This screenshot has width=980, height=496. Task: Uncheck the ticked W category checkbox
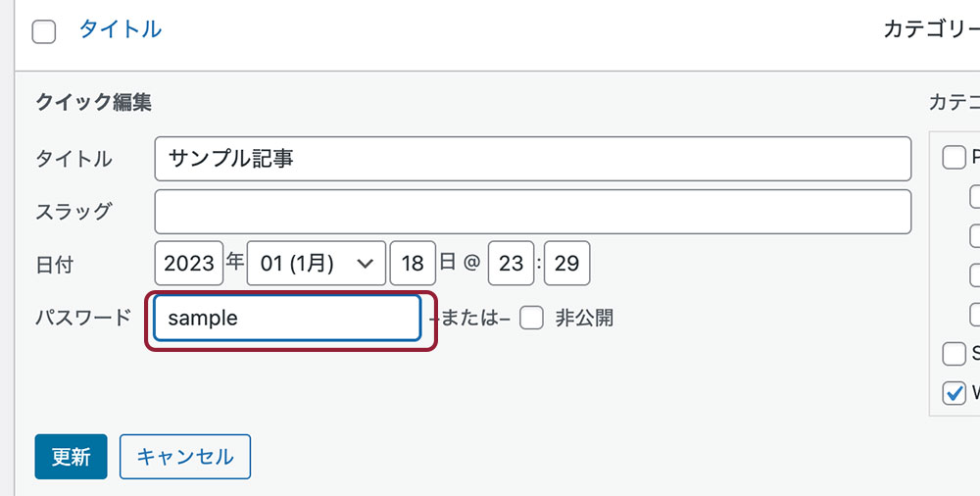tap(953, 393)
